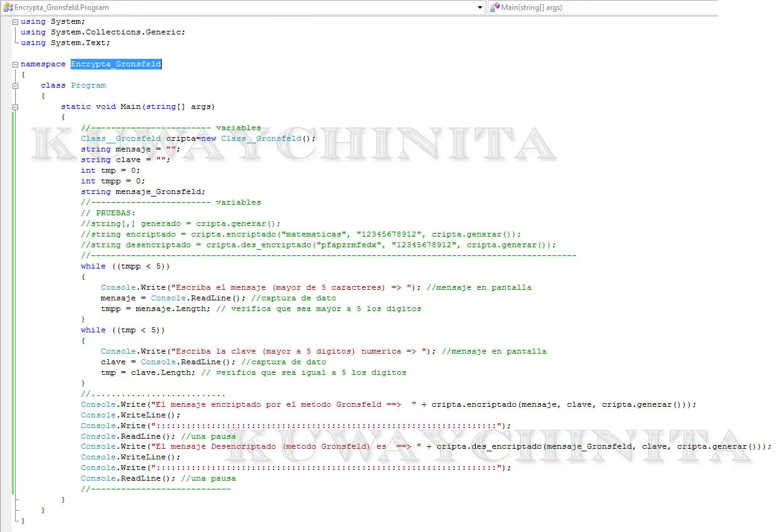776x532 pixels.
Task: Click the commented 'string encriptado' line
Action: click(x=301, y=234)
